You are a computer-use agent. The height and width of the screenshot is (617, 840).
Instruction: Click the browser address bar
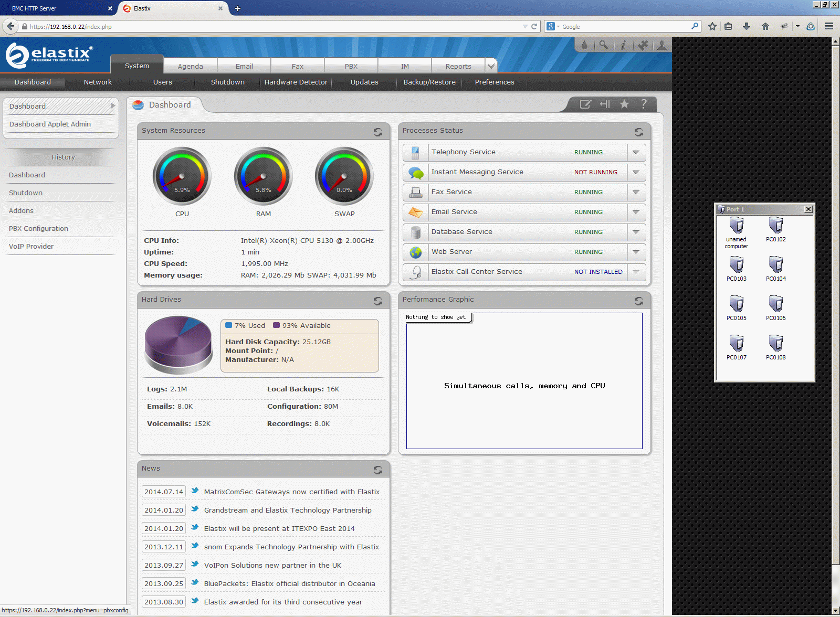pyautogui.click(x=273, y=27)
